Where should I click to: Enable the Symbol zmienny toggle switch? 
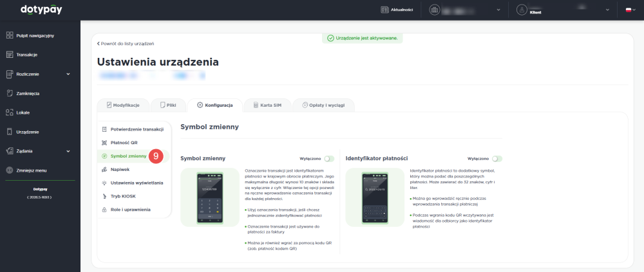329,158
